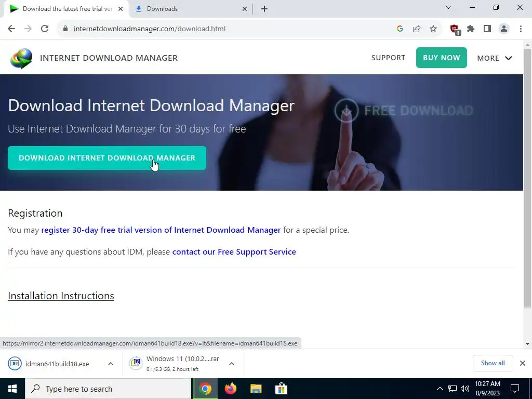Click the volume speaker tray icon
Screen dimensions: 532x399
point(465,389)
